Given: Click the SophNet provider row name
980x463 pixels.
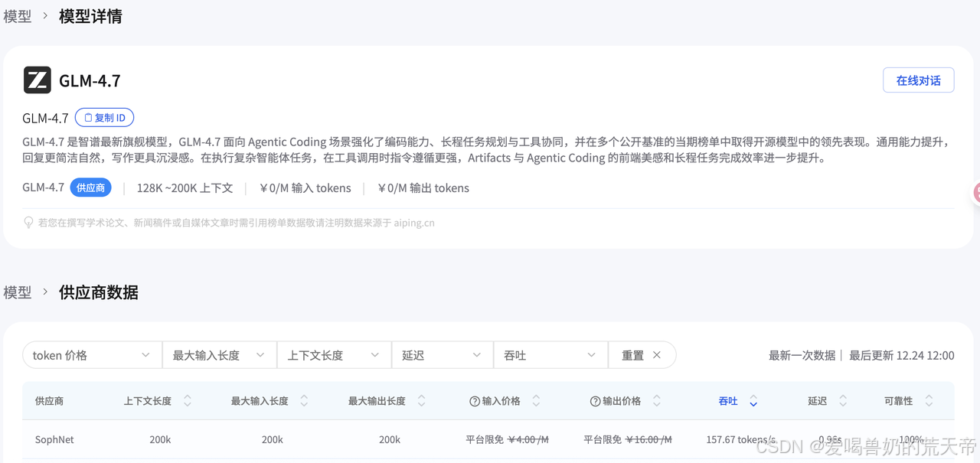Looking at the screenshot, I should coord(54,439).
